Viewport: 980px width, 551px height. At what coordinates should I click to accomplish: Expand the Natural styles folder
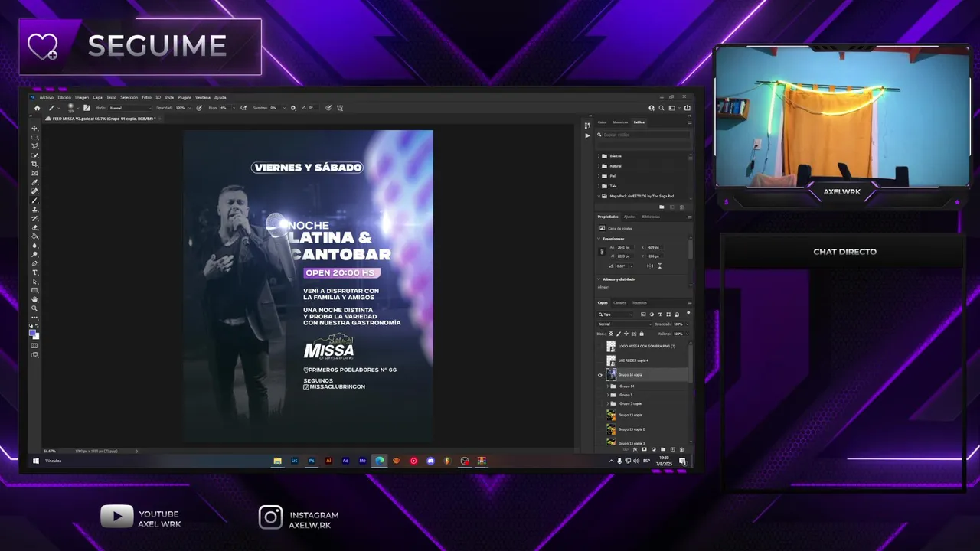[599, 166]
